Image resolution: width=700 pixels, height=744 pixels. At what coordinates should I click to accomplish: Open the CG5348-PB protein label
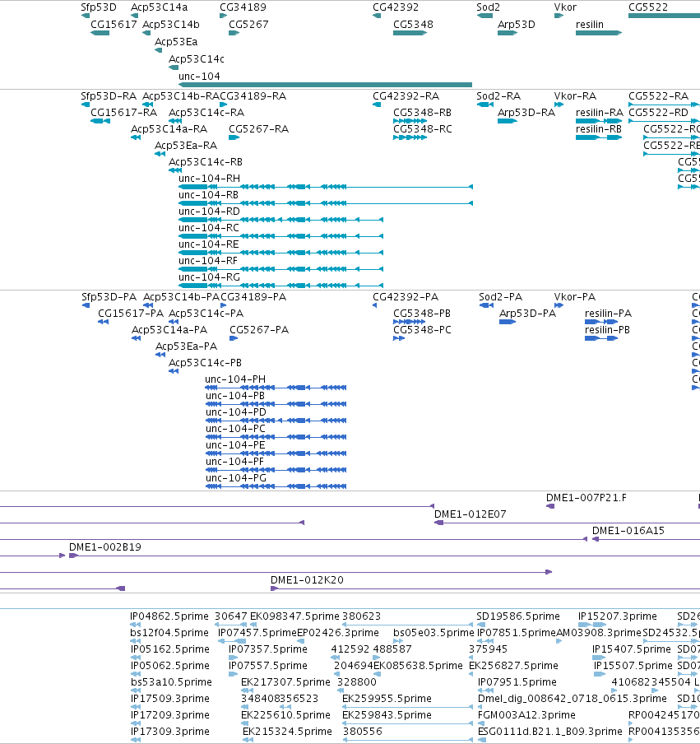422,314
